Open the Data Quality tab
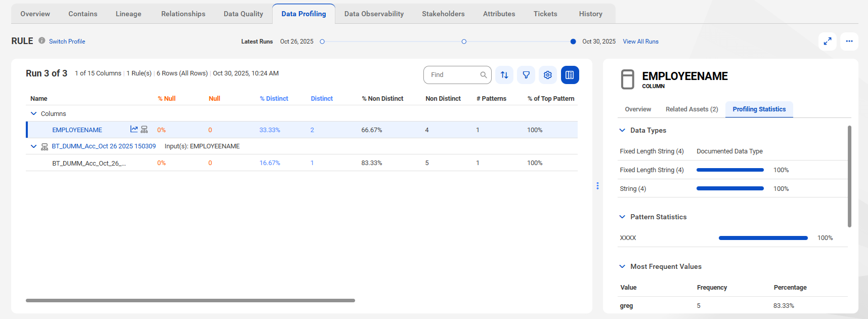This screenshot has height=319, width=868. click(243, 14)
